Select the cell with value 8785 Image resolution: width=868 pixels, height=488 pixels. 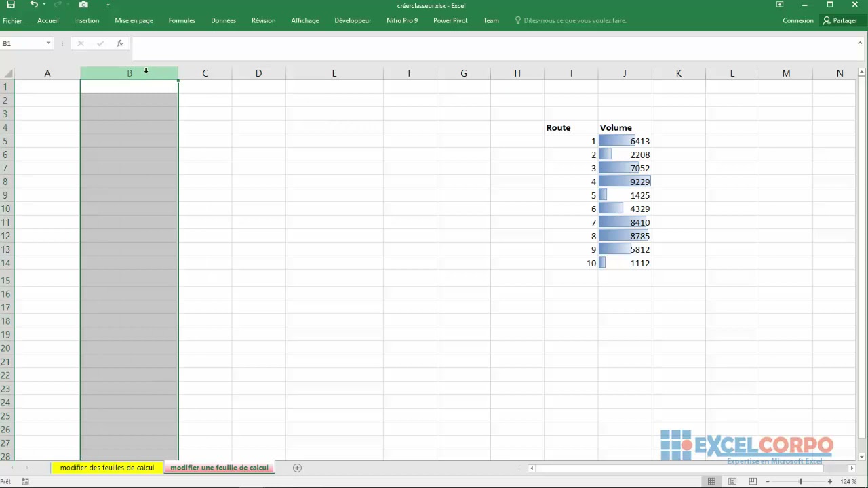click(625, 236)
